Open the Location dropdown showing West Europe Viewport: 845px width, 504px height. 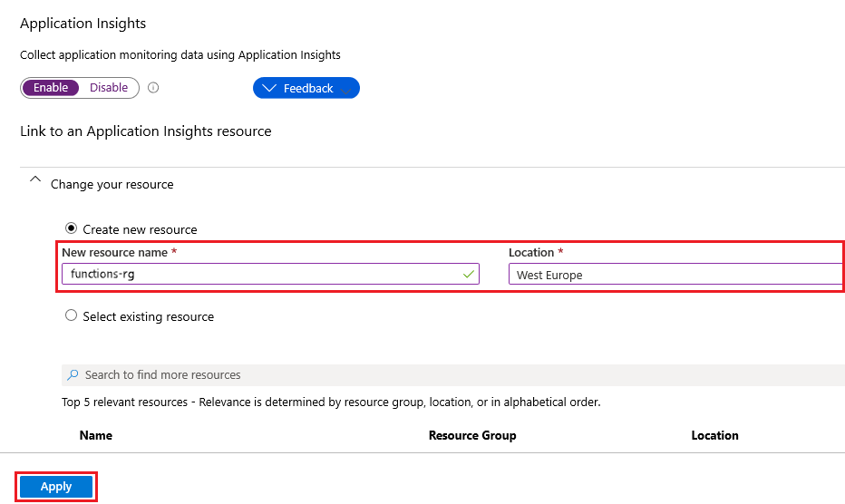click(675, 275)
